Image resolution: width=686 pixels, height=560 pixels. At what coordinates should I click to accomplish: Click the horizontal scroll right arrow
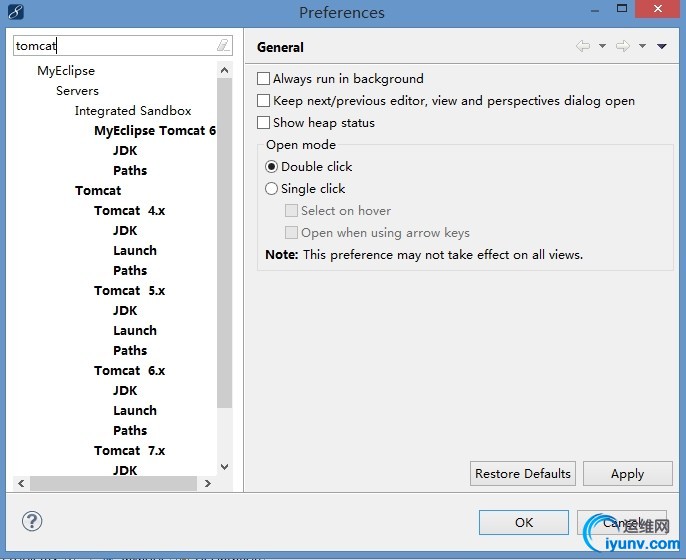[x=208, y=483]
